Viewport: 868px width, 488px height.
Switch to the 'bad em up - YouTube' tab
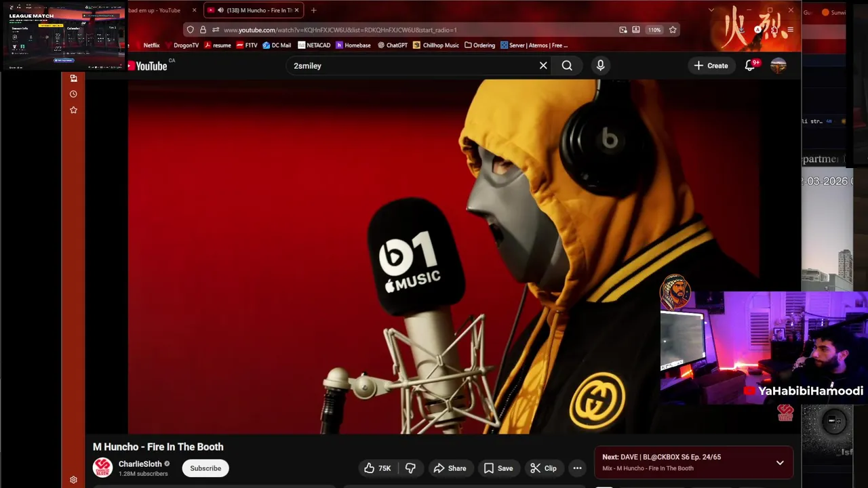click(155, 10)
